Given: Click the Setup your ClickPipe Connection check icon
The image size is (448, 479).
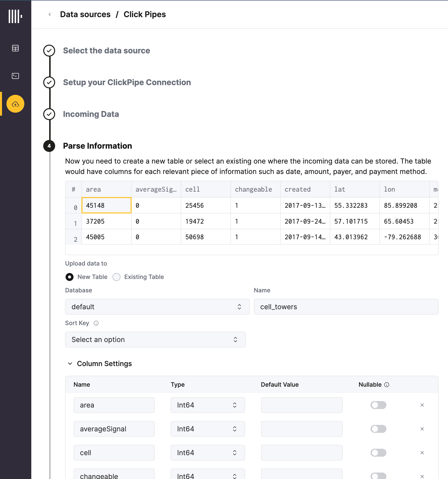Looking at the screenshot, I should click(49, 82).
